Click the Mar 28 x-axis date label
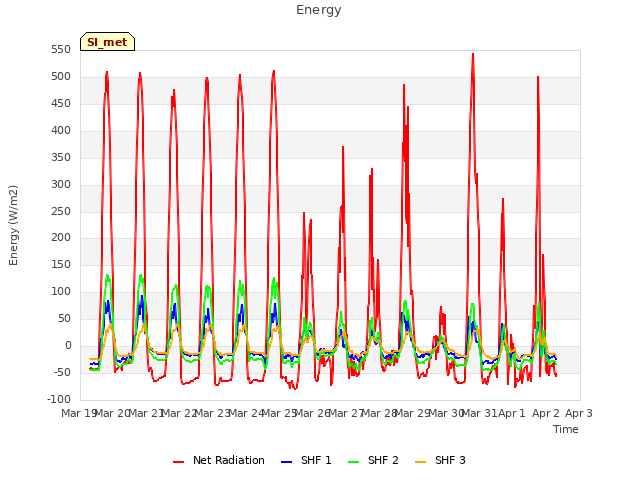The height and width of the screenshot is (480, 640). [379, 413]
